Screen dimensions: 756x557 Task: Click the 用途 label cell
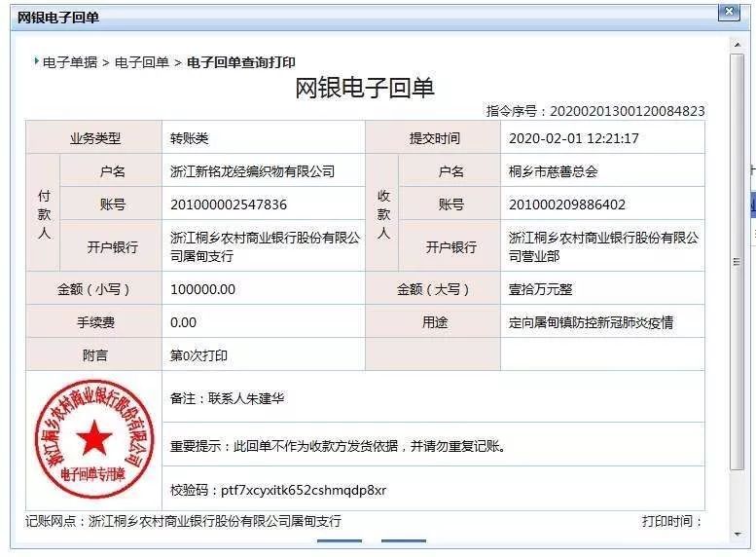coord(433,322)
